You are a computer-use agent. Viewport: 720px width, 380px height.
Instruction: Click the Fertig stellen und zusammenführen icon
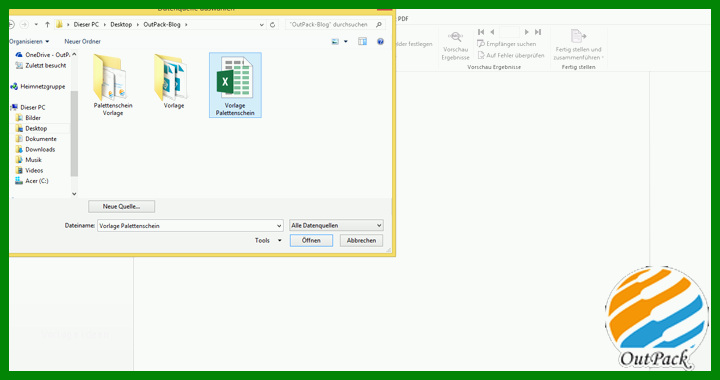pos(578,36)
